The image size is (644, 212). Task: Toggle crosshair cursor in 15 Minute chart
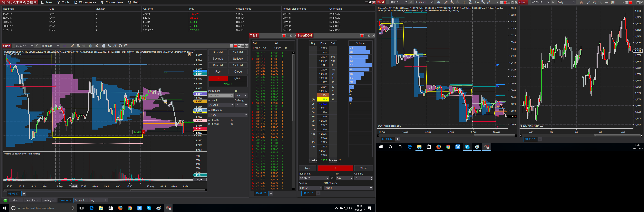tap(91, 46)
